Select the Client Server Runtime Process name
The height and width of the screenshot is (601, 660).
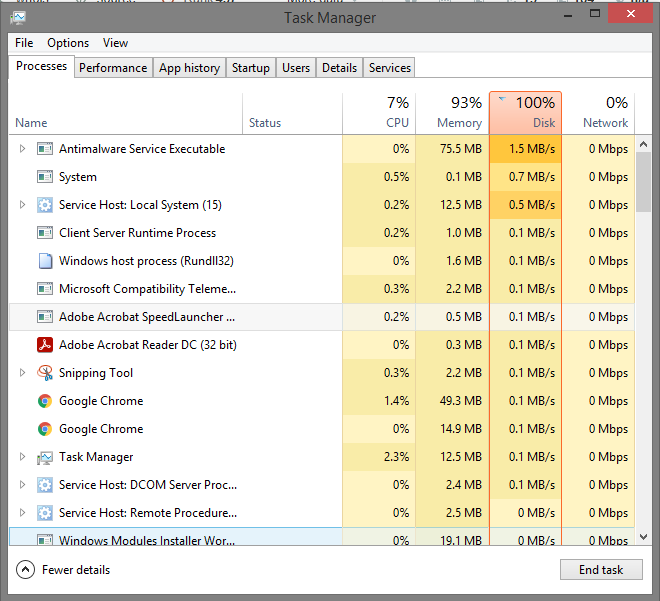click(x=137, y=233)
